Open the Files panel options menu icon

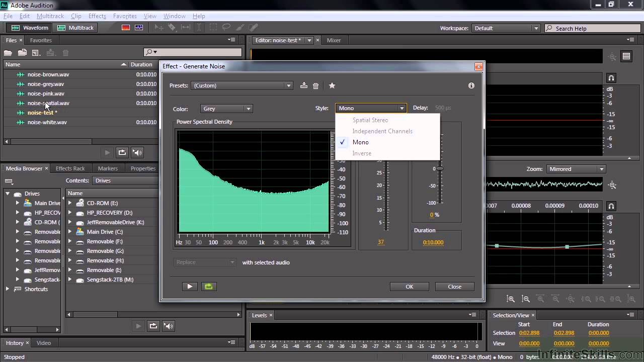(231, 40)
